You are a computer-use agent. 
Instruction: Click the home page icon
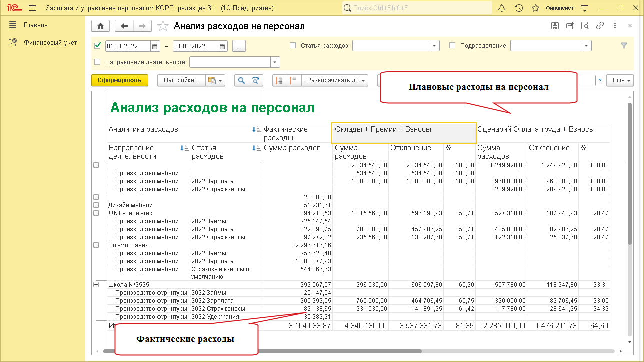101,26
